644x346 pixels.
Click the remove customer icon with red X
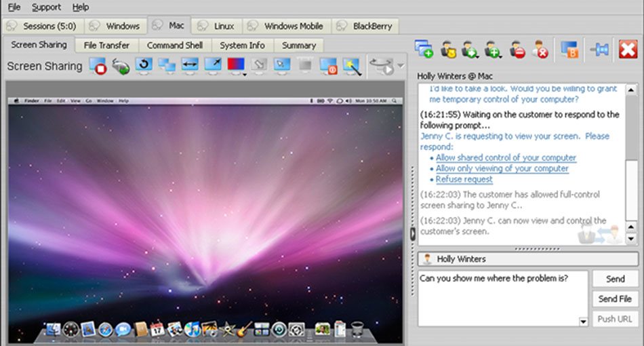point(540,50)
